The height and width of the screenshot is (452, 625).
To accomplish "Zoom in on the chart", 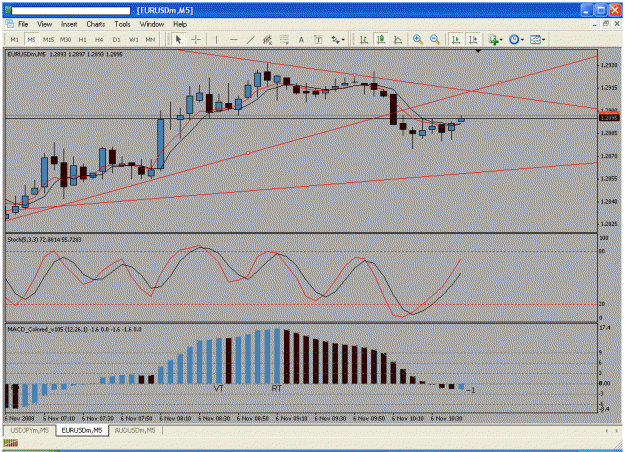I will tap(418, 39).
